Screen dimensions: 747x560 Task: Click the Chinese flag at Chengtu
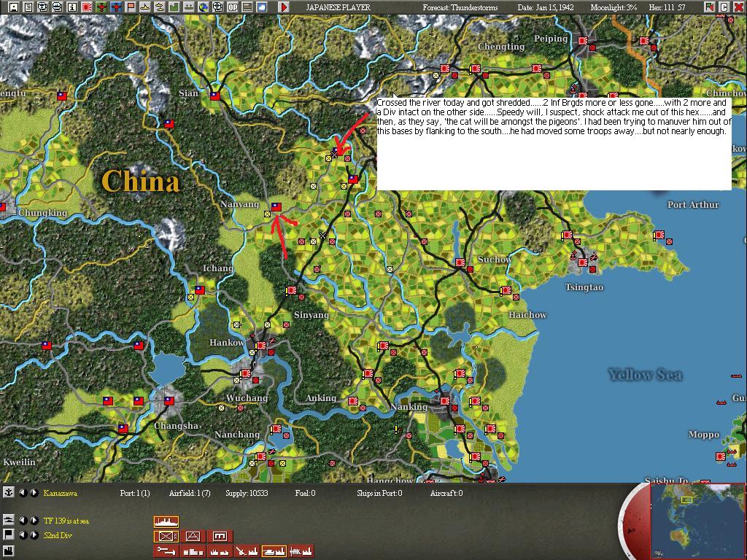tap(62, 96)
